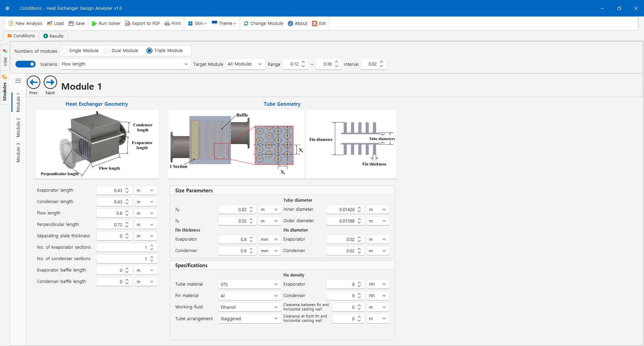
Task: Select the Dual Module radio button
Action: pyautogui.click(x=107, y=51)
